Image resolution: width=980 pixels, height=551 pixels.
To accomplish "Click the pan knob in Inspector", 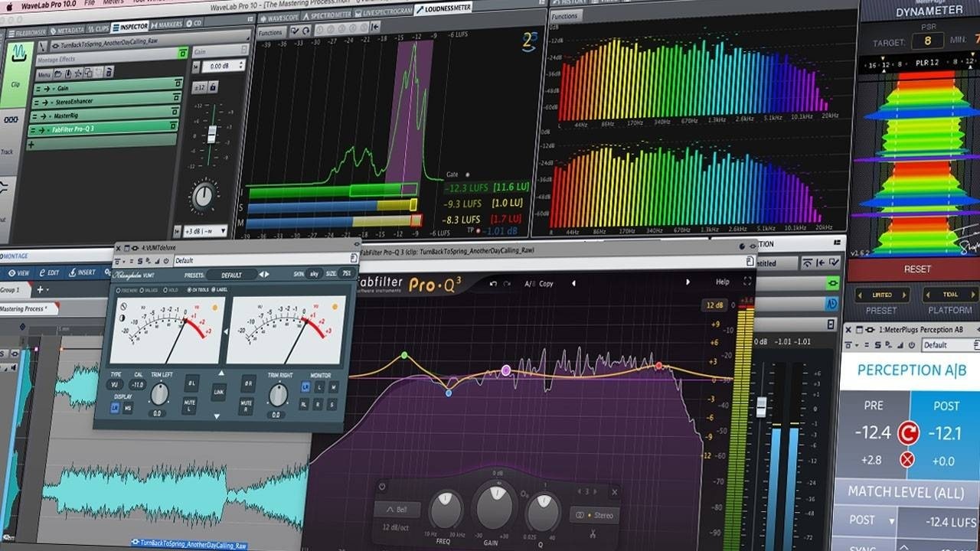I will click(x=204, y=197).
